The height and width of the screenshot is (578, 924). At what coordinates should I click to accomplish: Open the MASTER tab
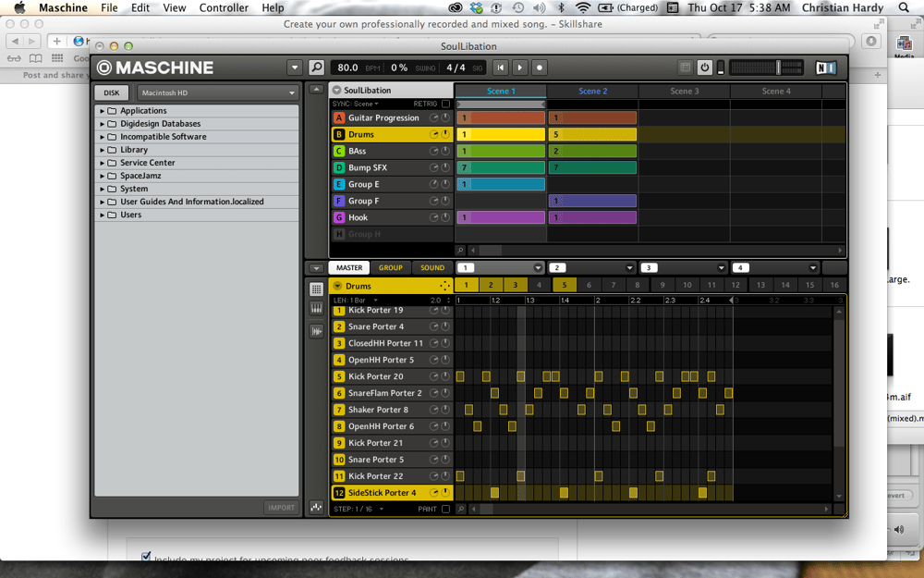click(349, 268)
